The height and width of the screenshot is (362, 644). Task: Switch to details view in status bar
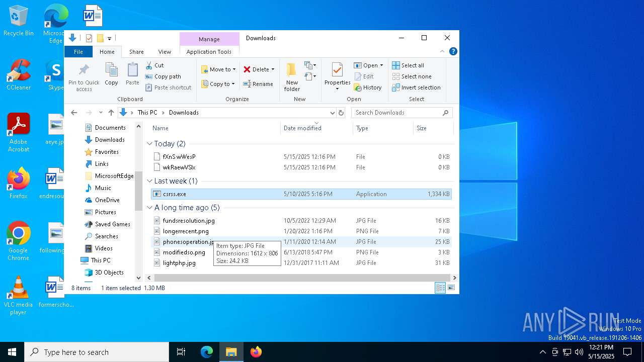[x=440, y=288]
